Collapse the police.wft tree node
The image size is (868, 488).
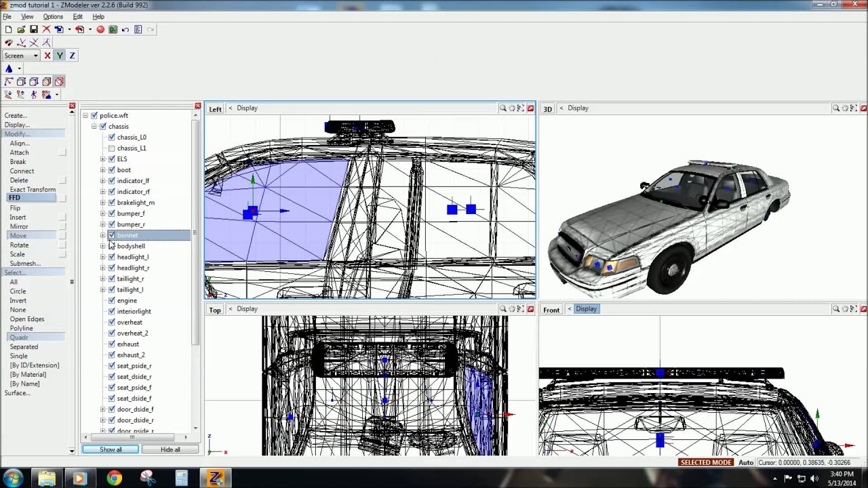[85, 115]
